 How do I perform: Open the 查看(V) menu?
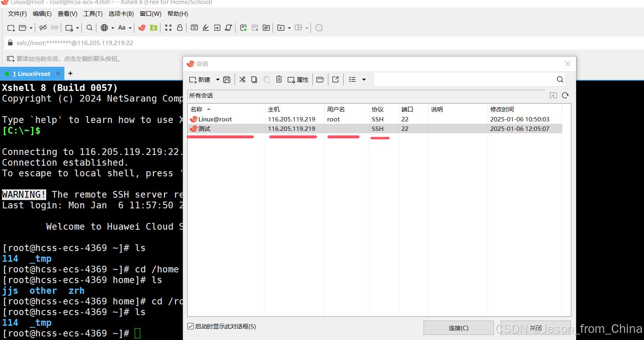click(x=68, y=14)
